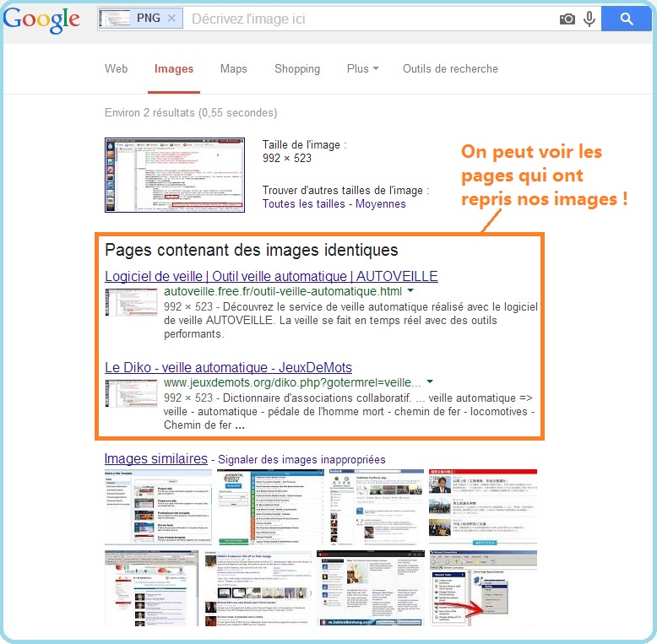This screenshot has height=644, width=657.
Task: Click the Toutes les tailles link
Action: click(303, 203)
